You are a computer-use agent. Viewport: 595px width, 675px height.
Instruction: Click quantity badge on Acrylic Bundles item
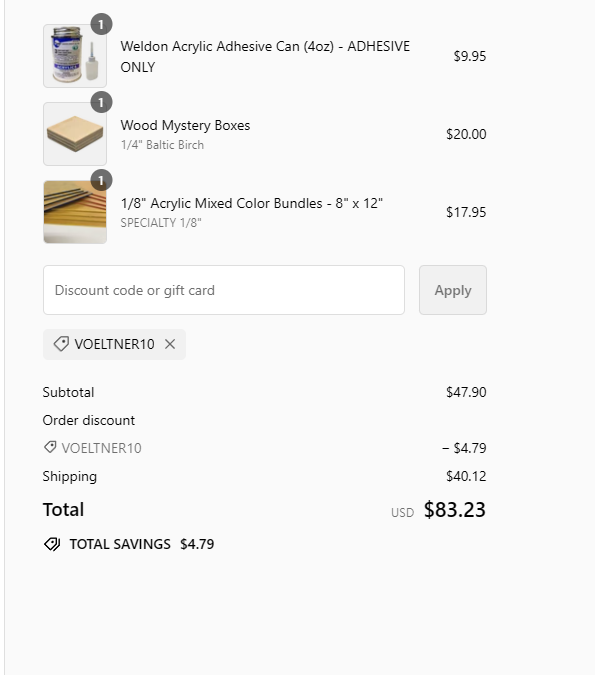click(101, 180)
